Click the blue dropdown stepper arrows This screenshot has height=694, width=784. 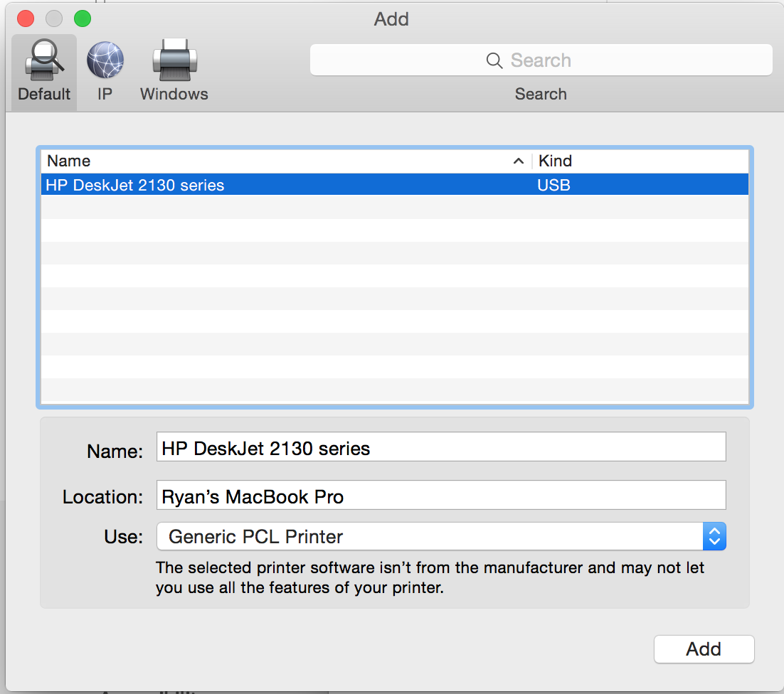coord(714,537)
